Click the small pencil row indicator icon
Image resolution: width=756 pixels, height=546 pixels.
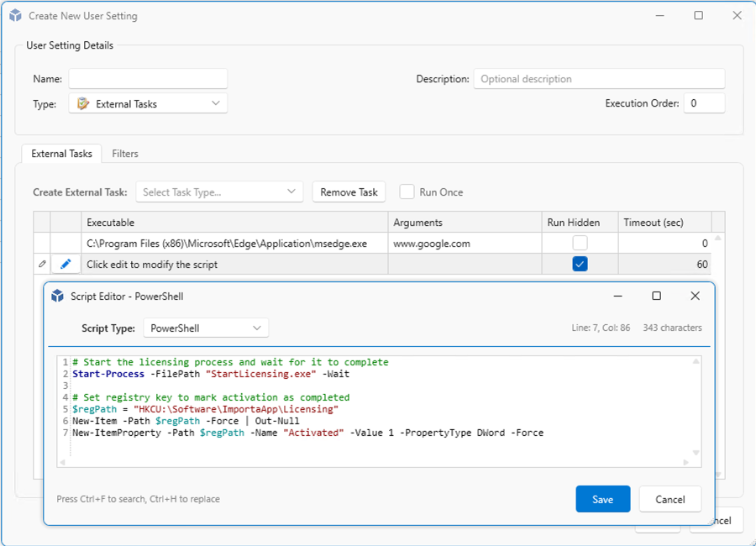tap(42, 265)
